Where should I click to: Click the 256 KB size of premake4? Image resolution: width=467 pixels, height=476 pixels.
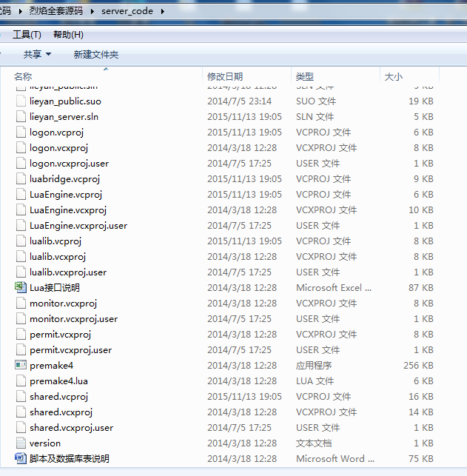point(418,365)
